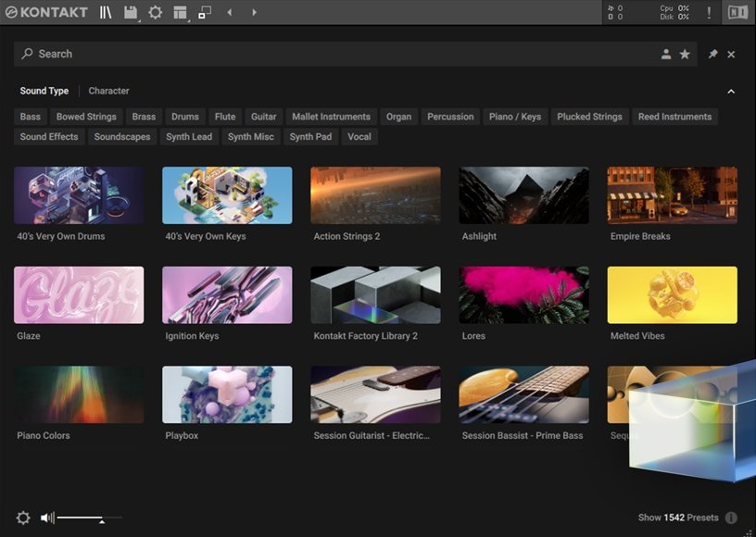
Task: Filter by Piano / Keys tag
Action: (x=515, y=117)
